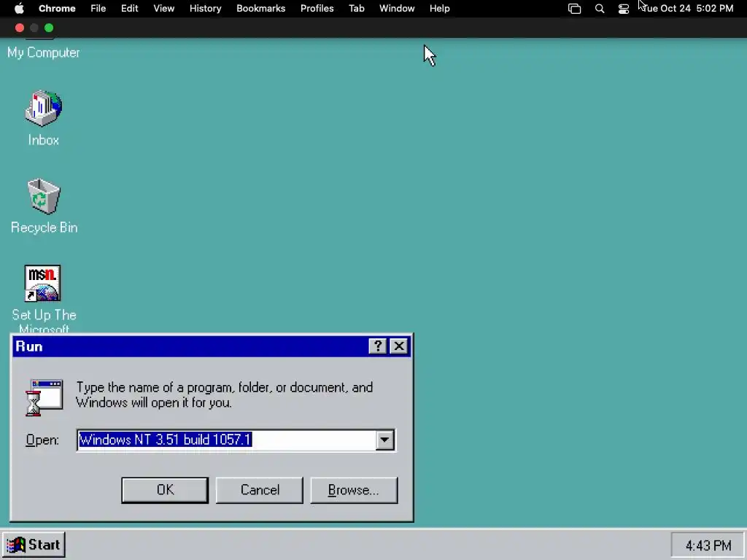747x560 pixels.
Task: Click the Run dialog help question mark
Action: coord(377,346)
